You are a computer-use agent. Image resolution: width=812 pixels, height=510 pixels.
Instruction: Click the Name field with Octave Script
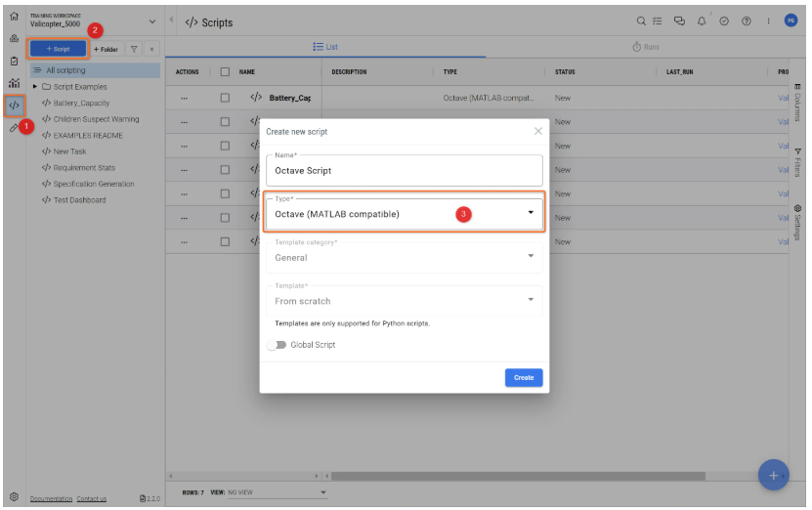tap(404, 170)
